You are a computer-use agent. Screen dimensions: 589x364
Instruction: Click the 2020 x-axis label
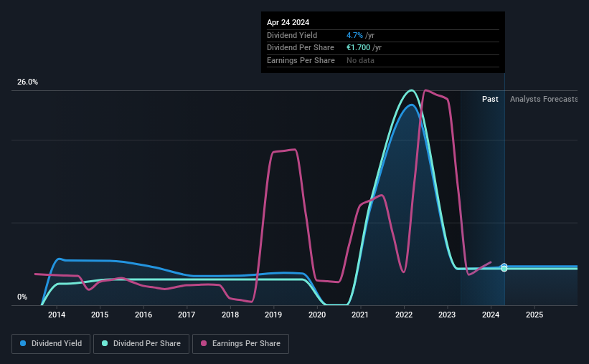[x=317, y=315]
